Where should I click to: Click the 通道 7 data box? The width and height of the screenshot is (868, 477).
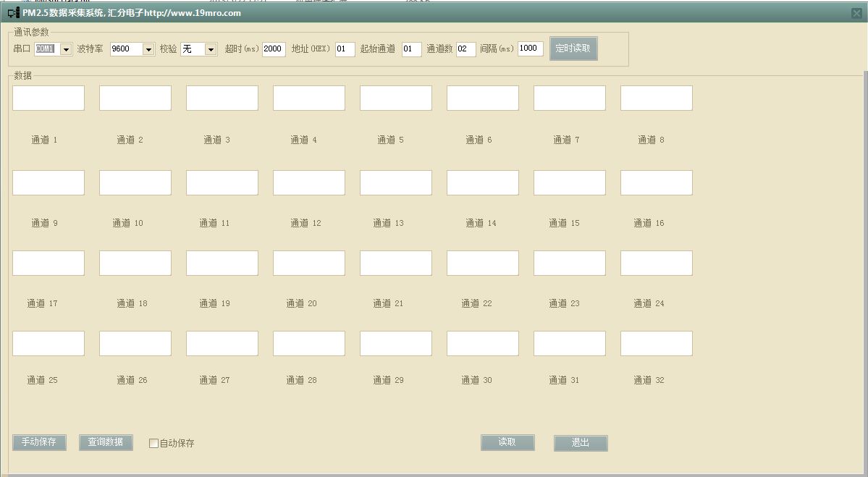point(570,98)
